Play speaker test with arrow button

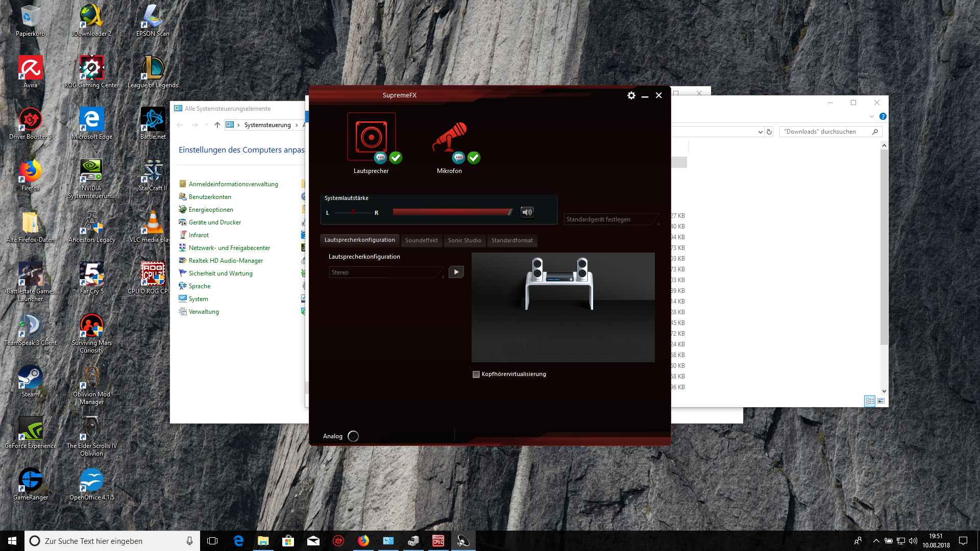456,272
